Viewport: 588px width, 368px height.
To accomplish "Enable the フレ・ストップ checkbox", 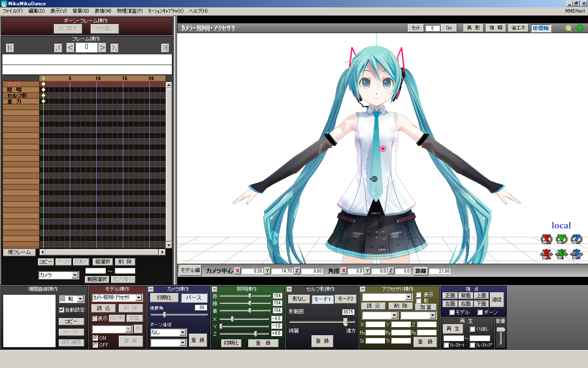I will point(472,345).
